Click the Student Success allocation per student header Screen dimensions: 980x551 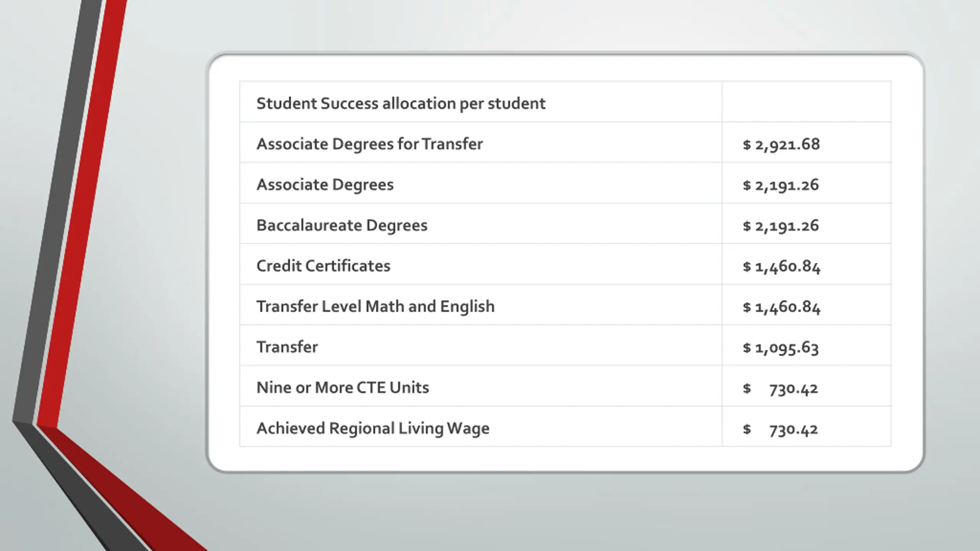pyautogui.click(x=401, y=103)
